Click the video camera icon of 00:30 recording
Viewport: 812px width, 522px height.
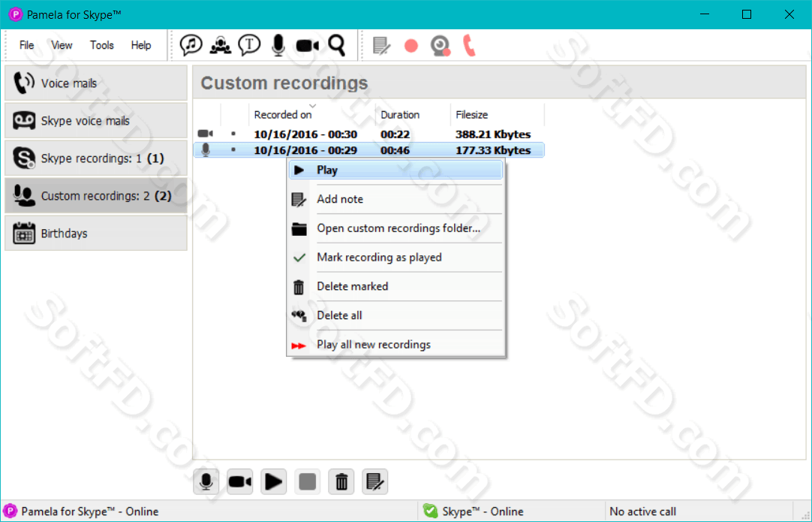tap(206, 134)
